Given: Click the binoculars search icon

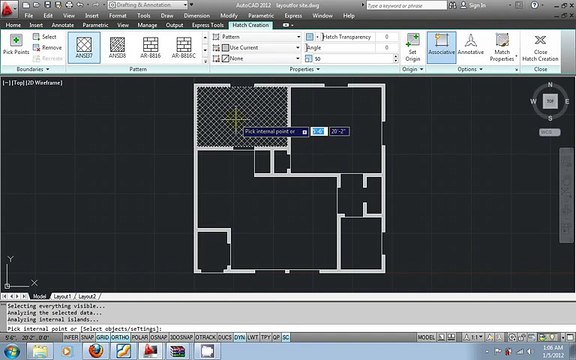Looking at the screenshot, I should [x=453, y=6].
